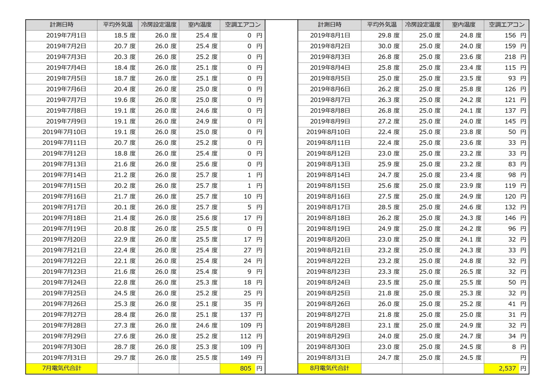Viewport: 555px width, 392px height.
Task: Click the date cell 2019年7月20日
Action: click(62, 240)
